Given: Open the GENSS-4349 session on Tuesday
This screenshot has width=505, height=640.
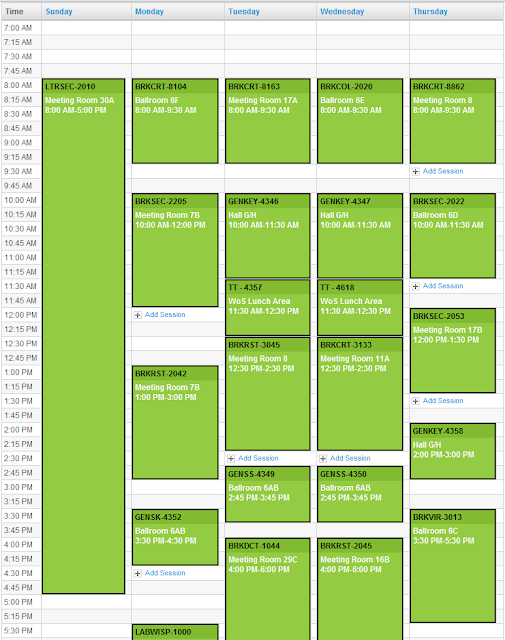Looking at the screenshot, I should [267, 494].
